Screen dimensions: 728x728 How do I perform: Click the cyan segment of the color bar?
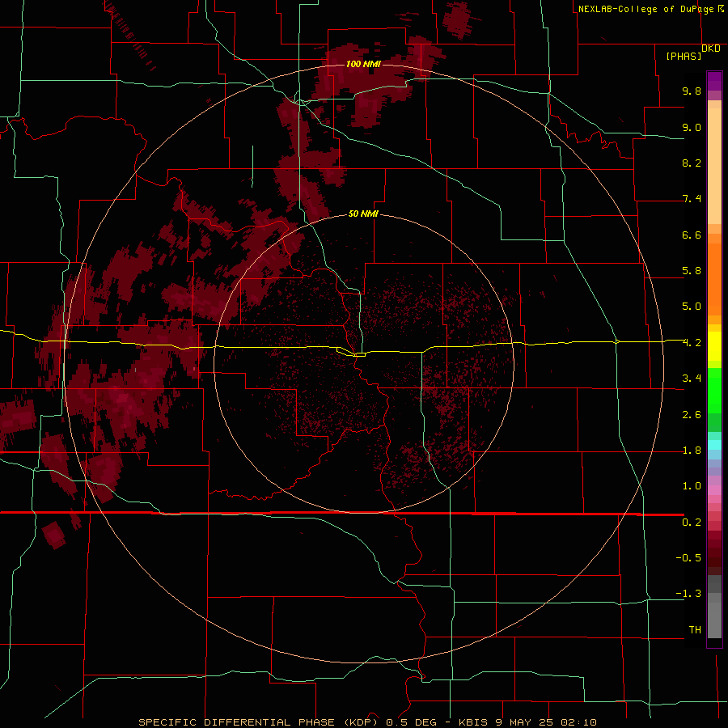click(x=714, y=445)
